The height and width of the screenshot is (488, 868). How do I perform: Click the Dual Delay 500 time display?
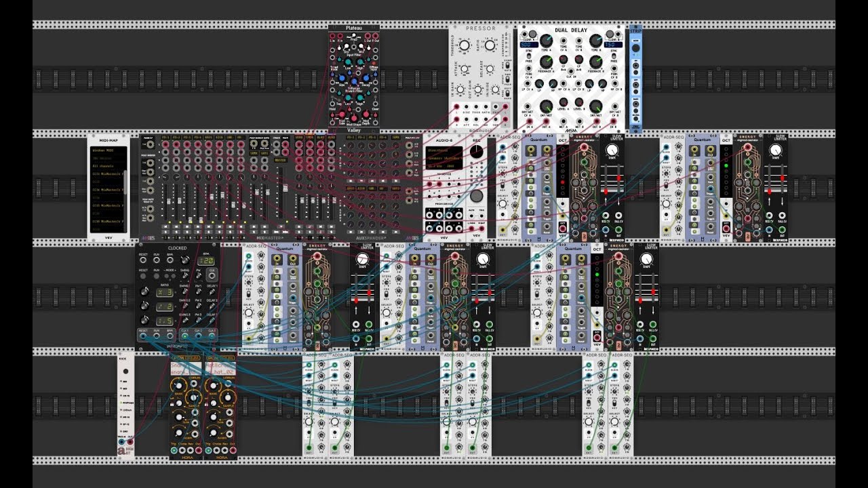click(529, 45)
